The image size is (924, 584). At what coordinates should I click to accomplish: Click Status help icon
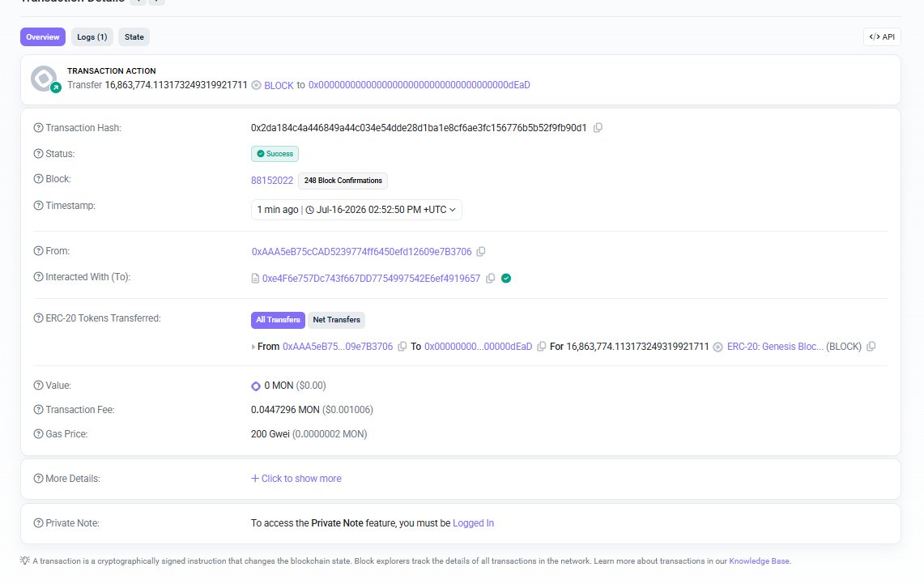click(38, 154)
